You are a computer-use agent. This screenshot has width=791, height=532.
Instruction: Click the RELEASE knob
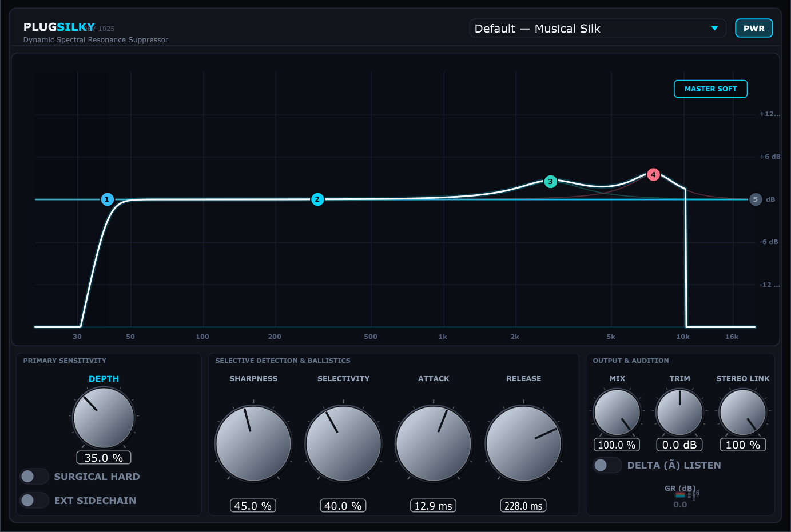coord(523,443)
